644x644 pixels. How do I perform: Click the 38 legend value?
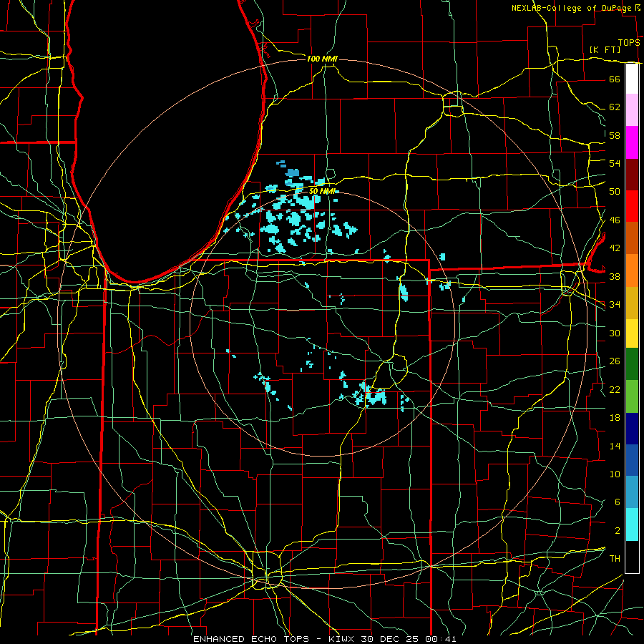click(x=615, y=276)
